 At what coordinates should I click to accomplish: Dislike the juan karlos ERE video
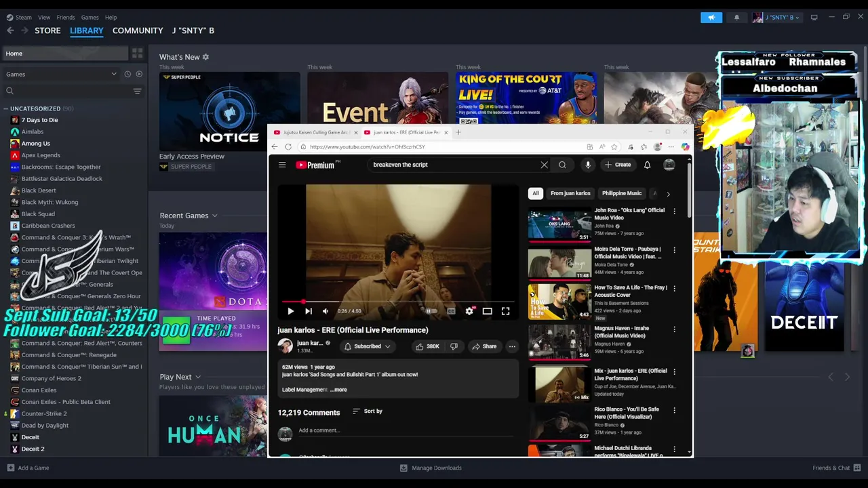click(454, 346)
